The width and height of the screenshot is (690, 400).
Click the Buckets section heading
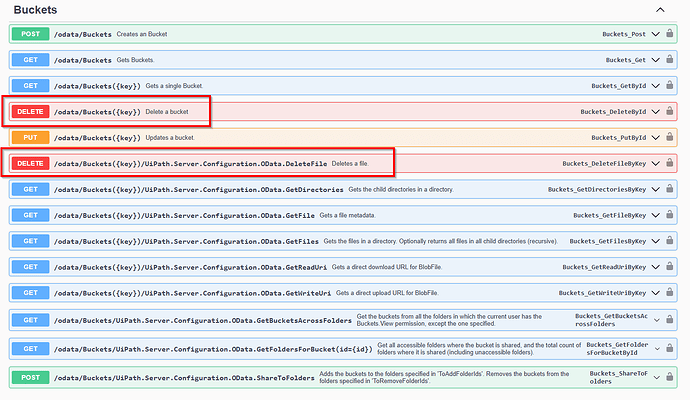(x=35, y=10)
